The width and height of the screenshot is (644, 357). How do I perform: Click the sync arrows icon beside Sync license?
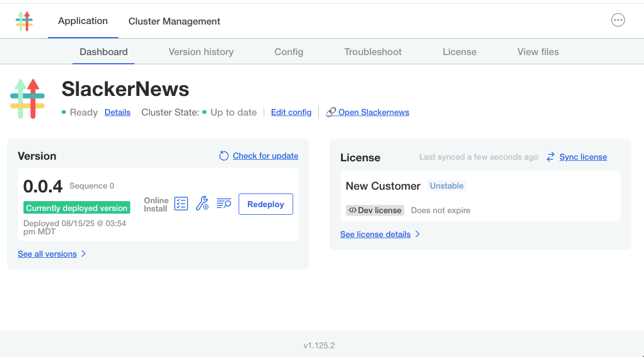pyautogui.click(x=550, y=157)
